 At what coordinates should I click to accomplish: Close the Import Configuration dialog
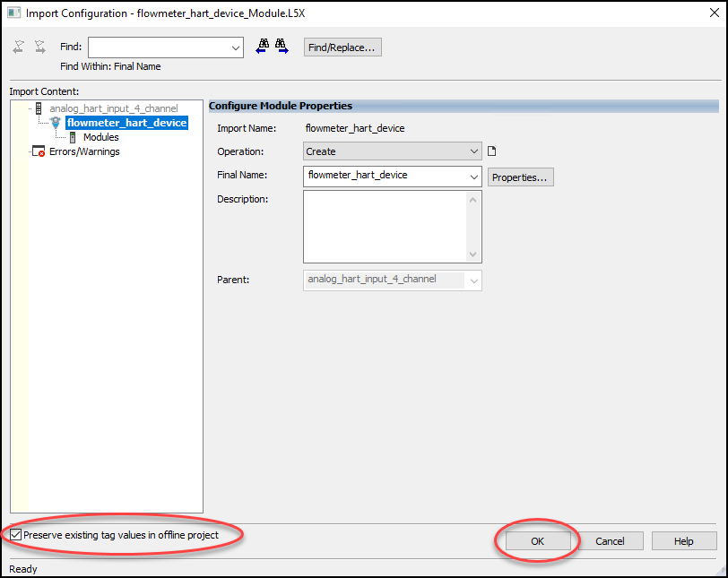(714, 13)
